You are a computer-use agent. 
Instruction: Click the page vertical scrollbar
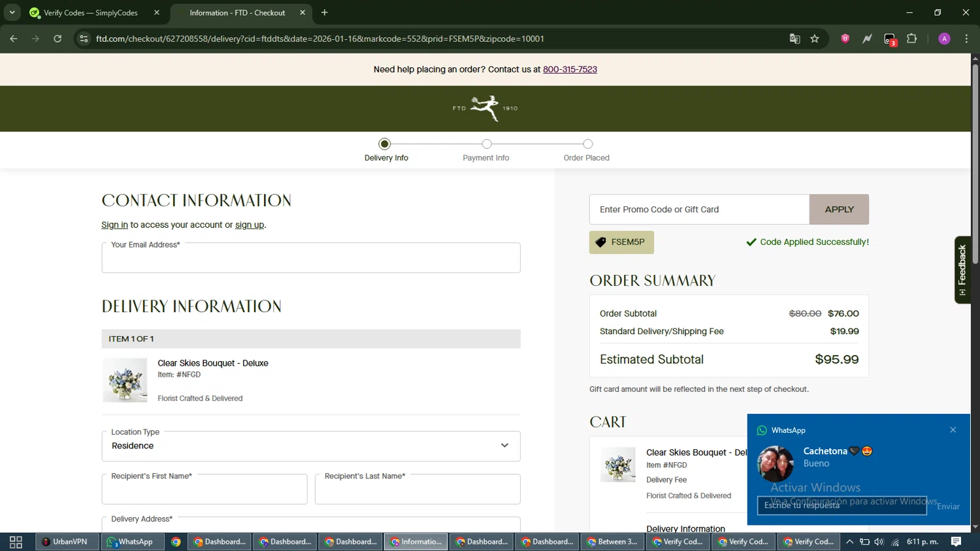pos(975,163)
